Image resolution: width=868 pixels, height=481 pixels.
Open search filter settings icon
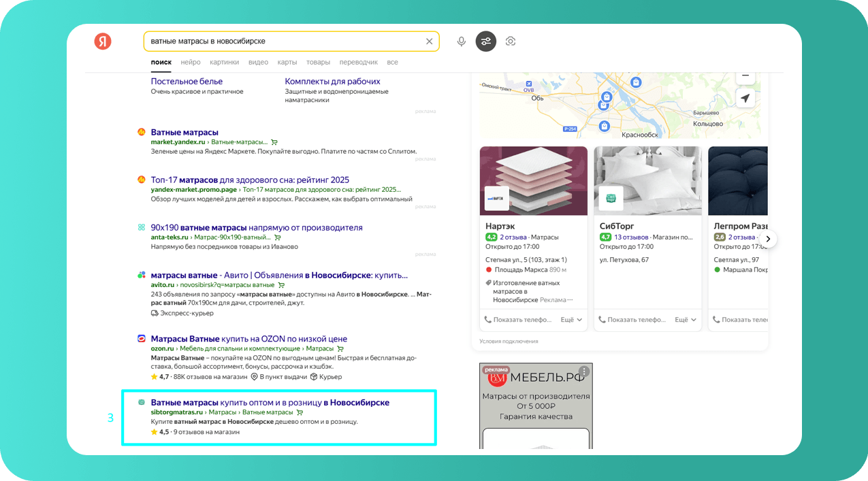[486, 42]
